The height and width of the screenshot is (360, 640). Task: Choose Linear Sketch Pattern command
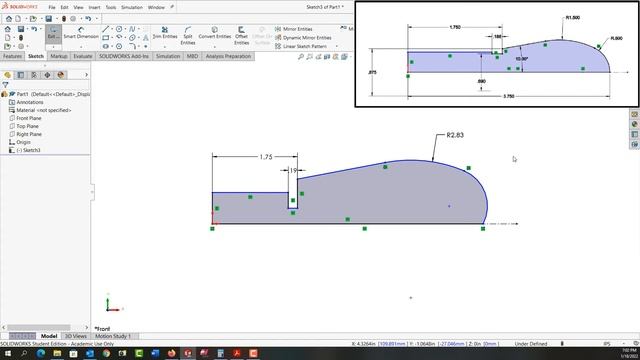301,46
